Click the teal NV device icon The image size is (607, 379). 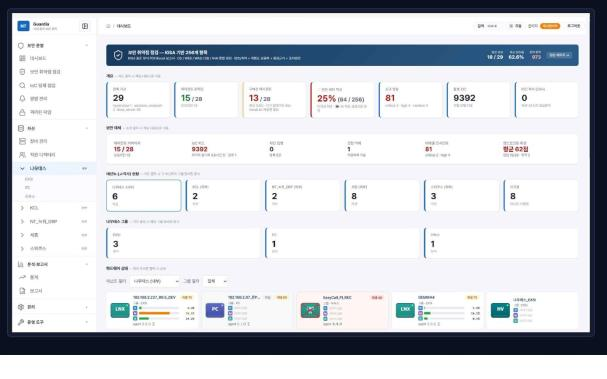[x=500, y=310]
